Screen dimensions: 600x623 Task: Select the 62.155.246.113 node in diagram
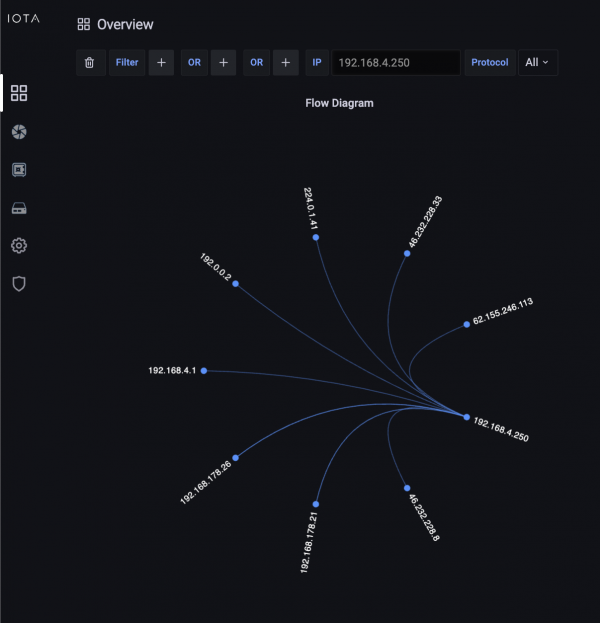(466, 324)
